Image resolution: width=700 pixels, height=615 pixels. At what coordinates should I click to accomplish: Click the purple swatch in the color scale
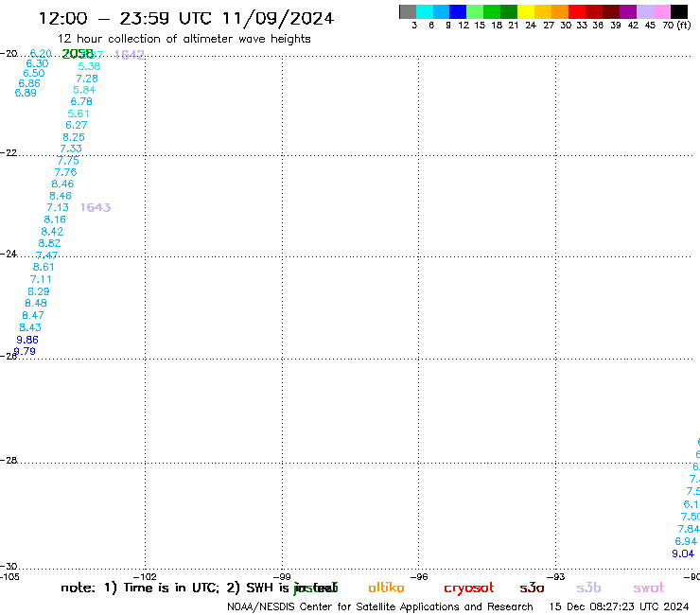[x=628, y=11]
